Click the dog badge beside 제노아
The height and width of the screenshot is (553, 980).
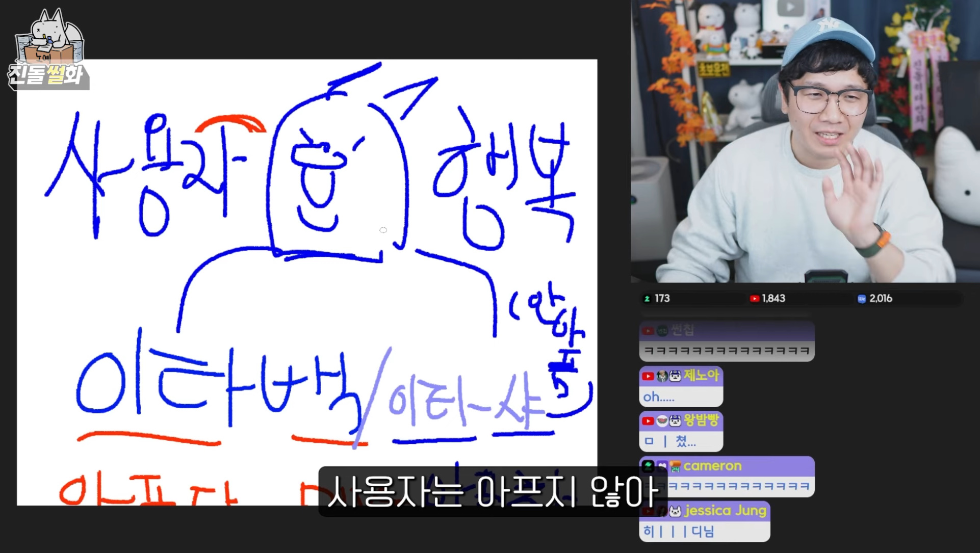pos(675,376)
